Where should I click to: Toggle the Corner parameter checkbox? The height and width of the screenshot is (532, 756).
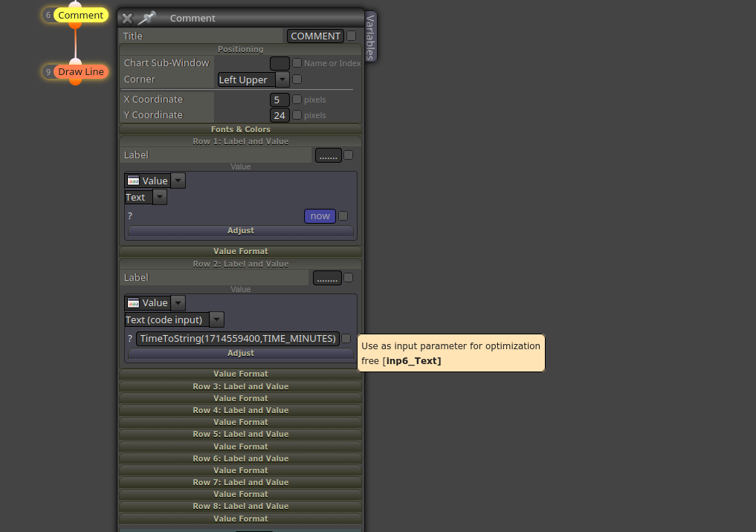(297, 79)
